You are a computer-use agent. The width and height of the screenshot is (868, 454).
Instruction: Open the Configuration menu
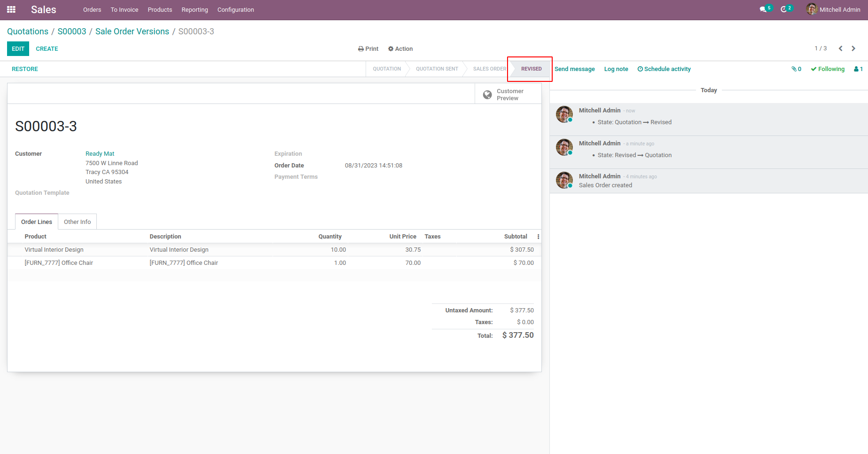pos(235,10)
